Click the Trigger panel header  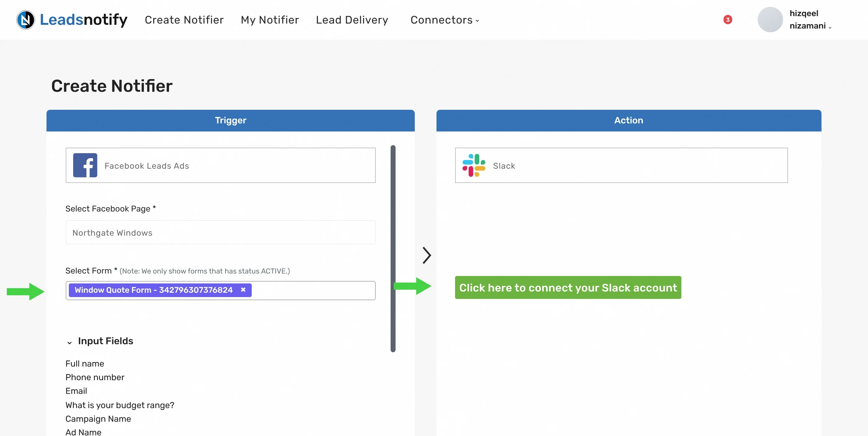click(230, 120)
